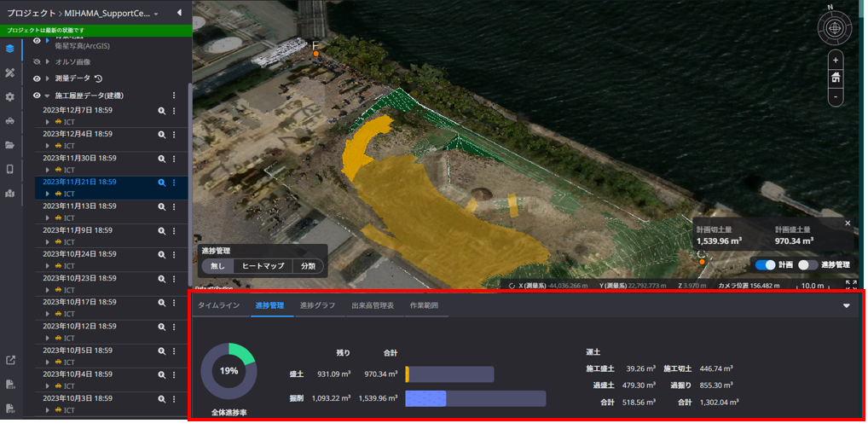Toggle visibility of 衛星写真(ArcGIS) layer

(x=37, y=40)
